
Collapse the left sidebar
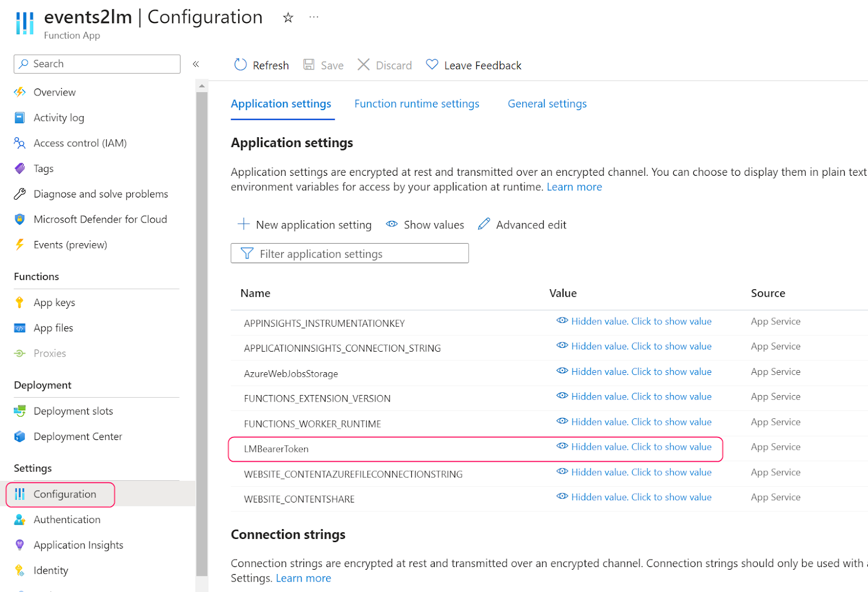[x=196, y=63]
